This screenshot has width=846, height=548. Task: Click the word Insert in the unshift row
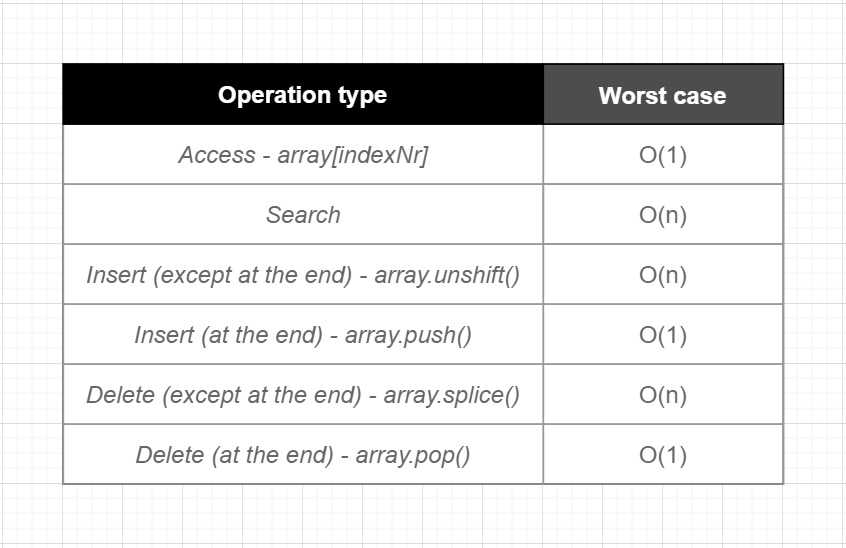click(116, 275)
